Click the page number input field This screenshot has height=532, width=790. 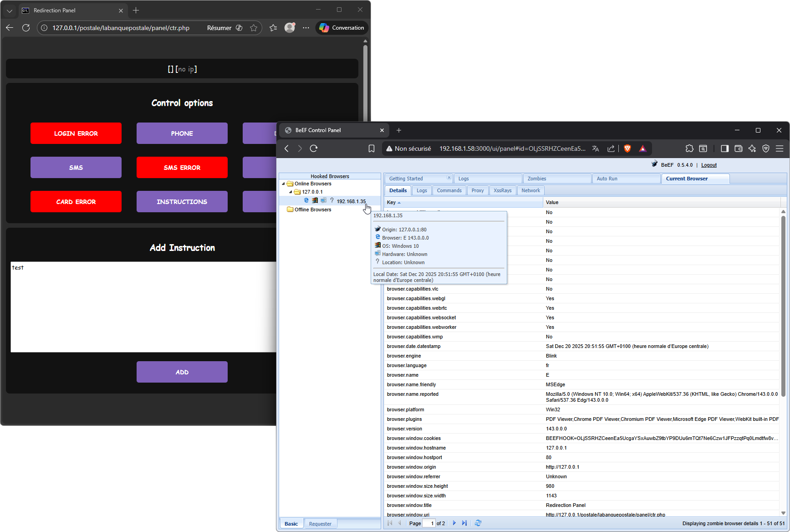[x=428, y=523]
